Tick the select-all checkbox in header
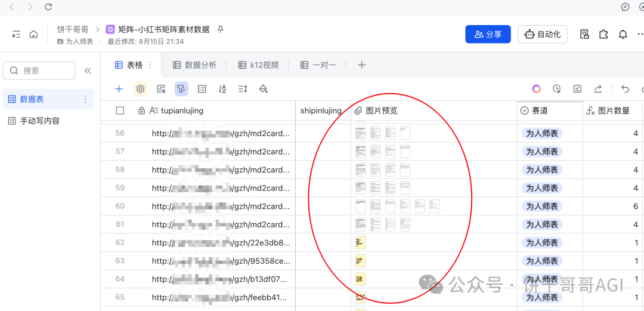Image resolution: width=644 pixels, height=311 pixels. coord(120,110)
